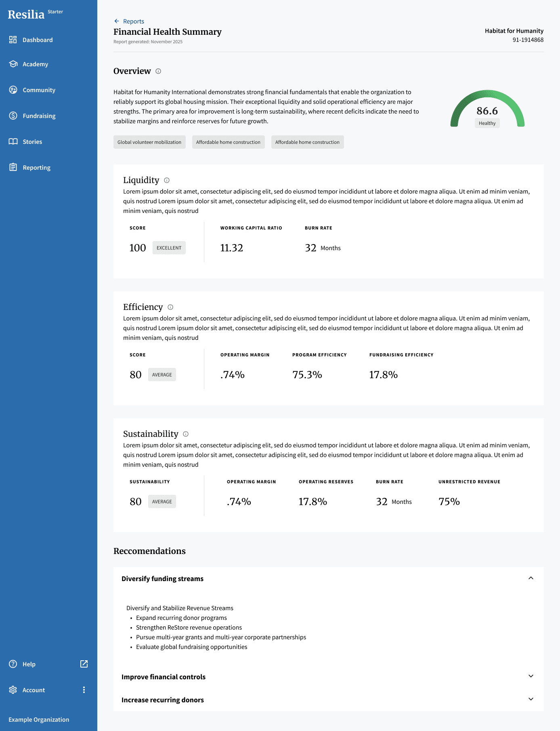Screen dimensions: 560x731
Task: Click Expand recurring donor programs bullet
Action: coord(181,618)
